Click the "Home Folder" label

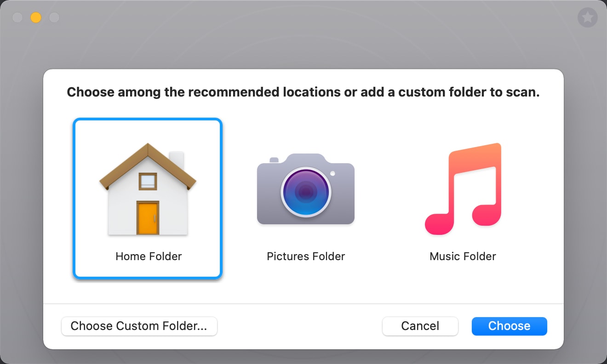point(149,256)
